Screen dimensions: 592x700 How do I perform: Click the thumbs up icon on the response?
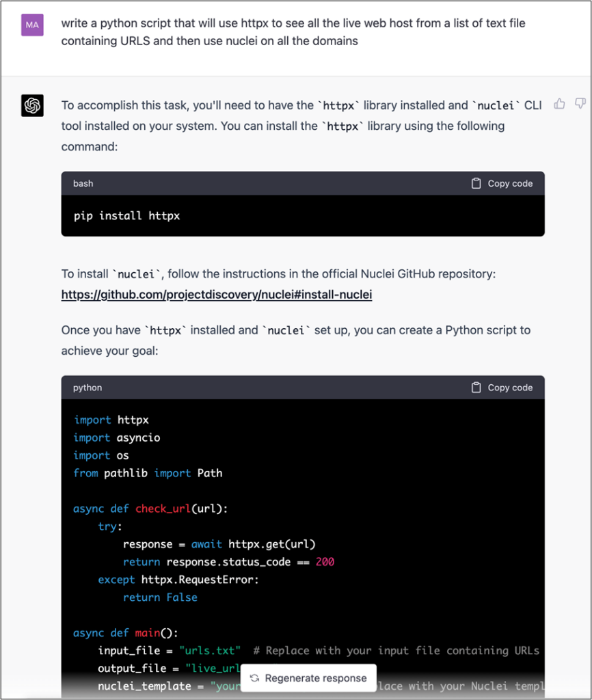(559, 104)
